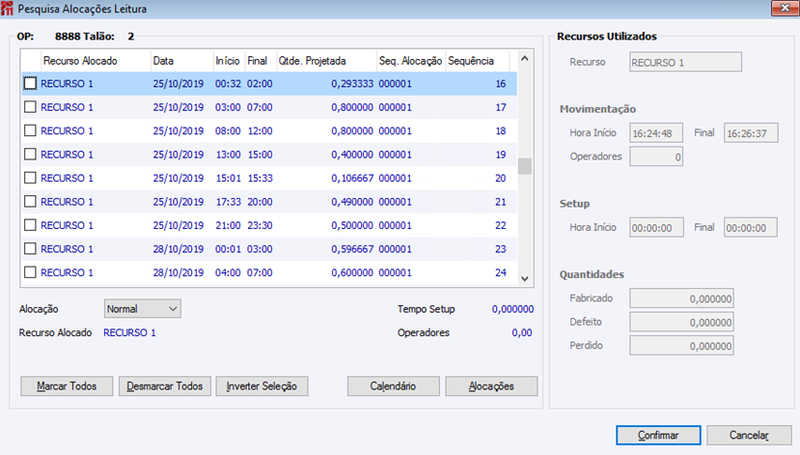Image resolution: width=800 pixels, height=455 pixels.
Task: Tick the checkbox for sequence 19 row
Action: 30,154
